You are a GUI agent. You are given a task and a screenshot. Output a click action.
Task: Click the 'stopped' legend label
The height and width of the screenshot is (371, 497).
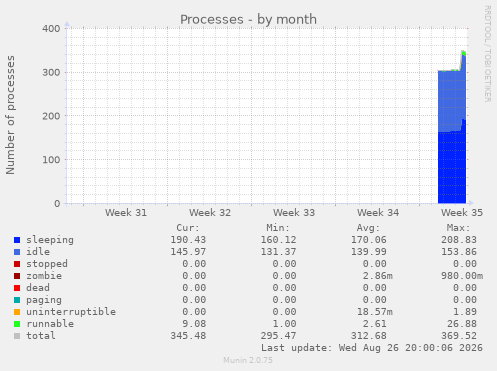point(47,264)
